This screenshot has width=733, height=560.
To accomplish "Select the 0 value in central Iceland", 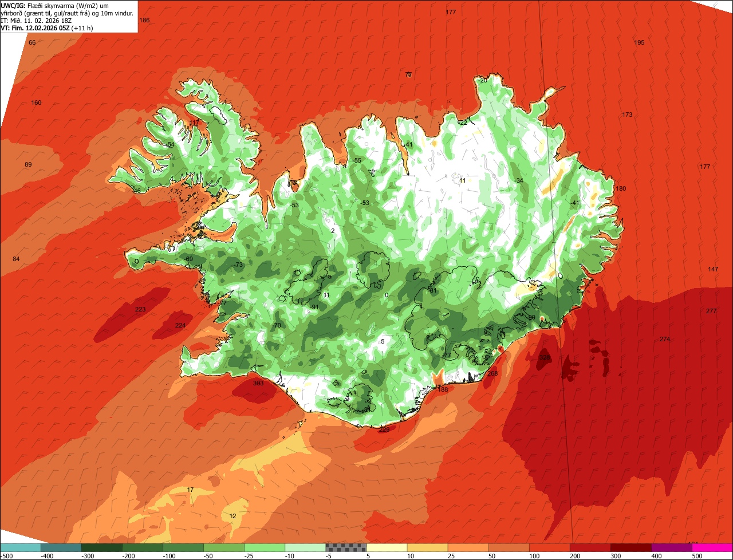I will pyautogui.click(x=387, y=295).
